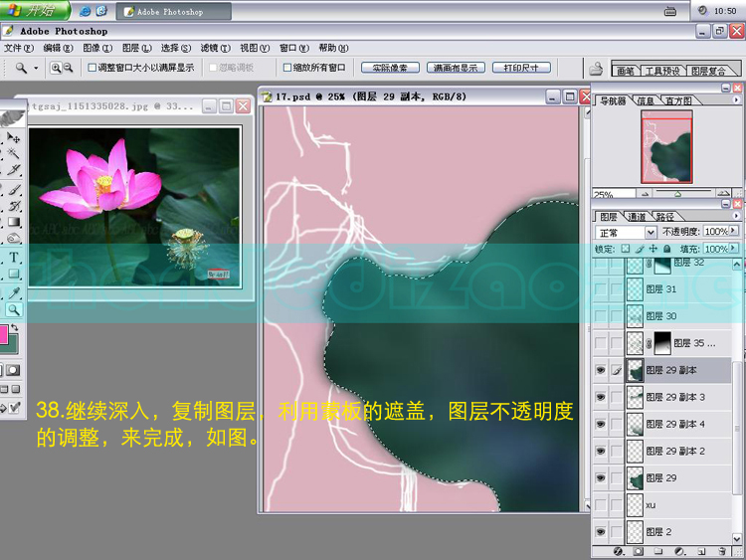Select the Move tool

(13, 137)
